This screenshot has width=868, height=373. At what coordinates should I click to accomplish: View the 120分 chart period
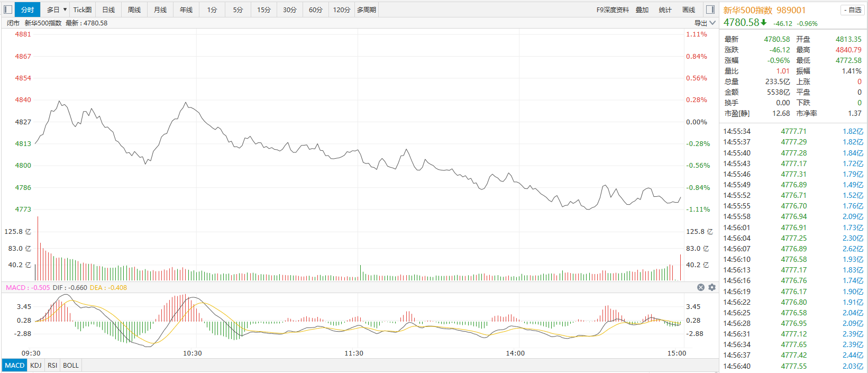[x=342, y=10]
